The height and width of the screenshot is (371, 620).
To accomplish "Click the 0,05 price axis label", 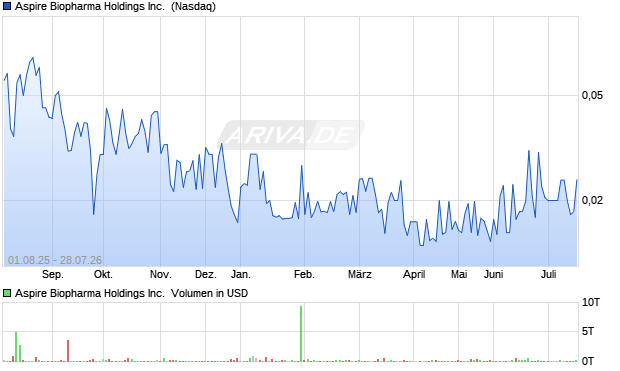I will coord(592,95).
